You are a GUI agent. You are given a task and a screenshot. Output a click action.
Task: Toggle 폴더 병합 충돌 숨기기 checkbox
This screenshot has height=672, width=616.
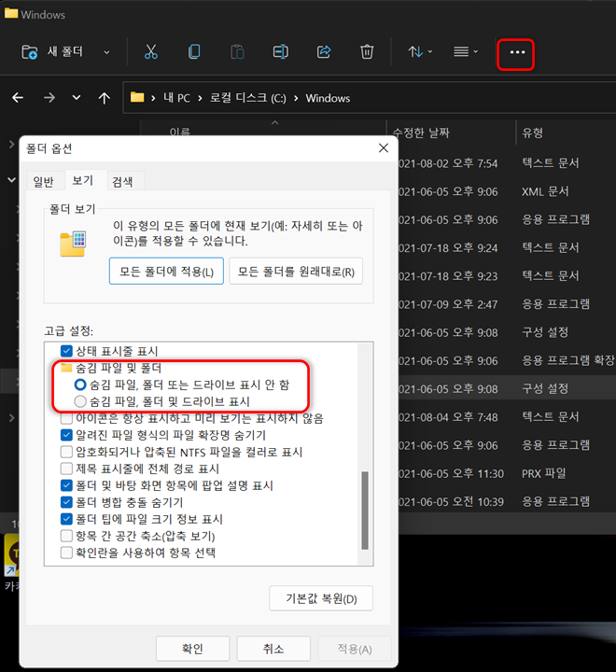click(66, 502)
